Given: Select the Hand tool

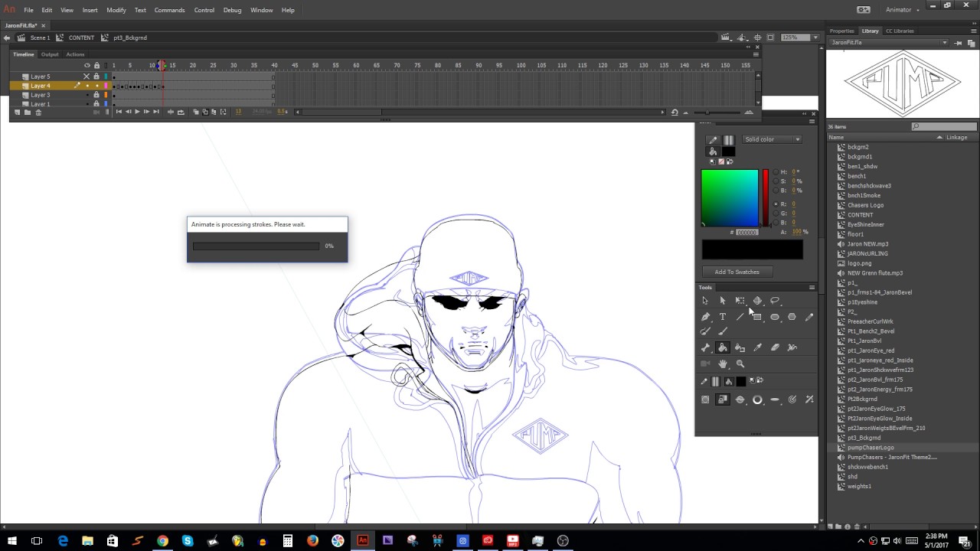Looking at the screenshot, I should (x=723, y=364).
